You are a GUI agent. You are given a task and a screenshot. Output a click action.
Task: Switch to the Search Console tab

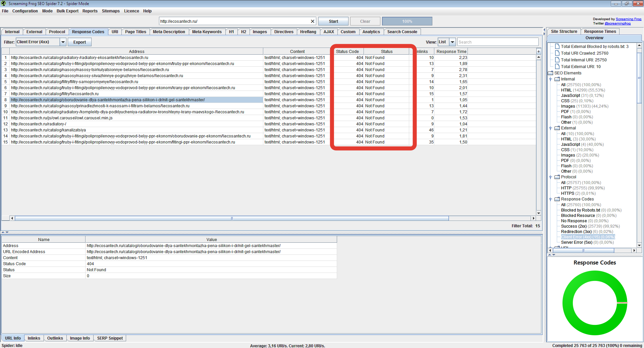(402, 32)
